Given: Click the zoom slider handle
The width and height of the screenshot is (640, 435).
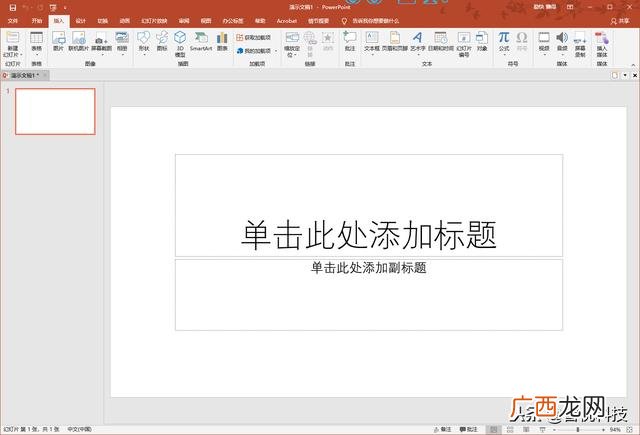Looking at the screenshot, I should click(x=578, y=430).
